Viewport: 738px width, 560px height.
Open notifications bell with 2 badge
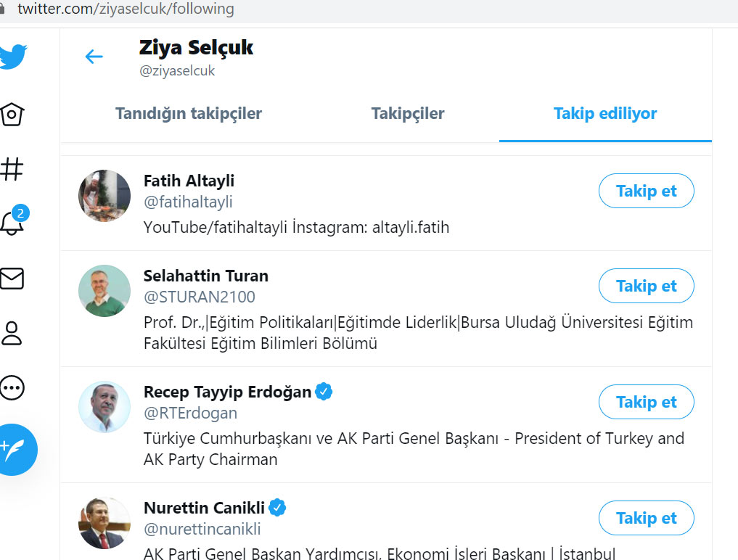(x=12, y=223)
